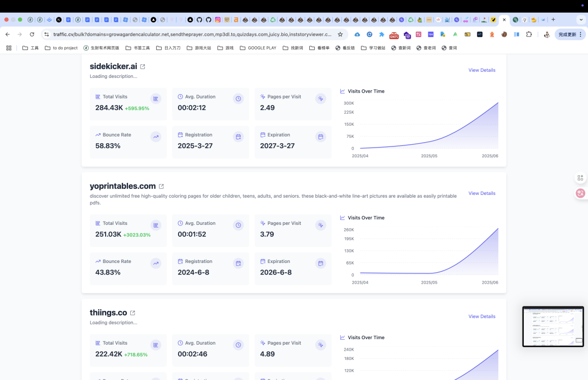The height and width of the screenshot is (380, 588).
Task: Open the Chrome profile avatar
Action: [x=547, y=34]
